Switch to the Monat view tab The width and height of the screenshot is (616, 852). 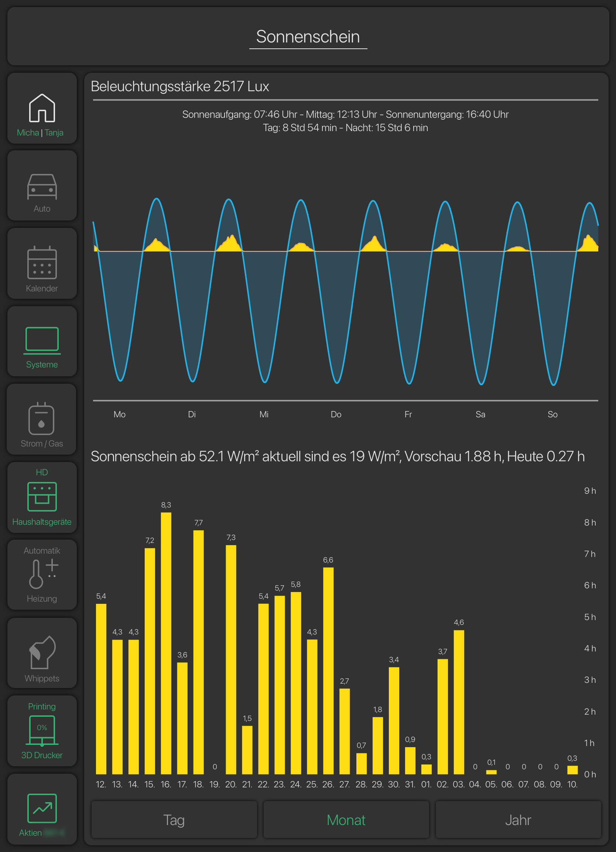[346, 820]
